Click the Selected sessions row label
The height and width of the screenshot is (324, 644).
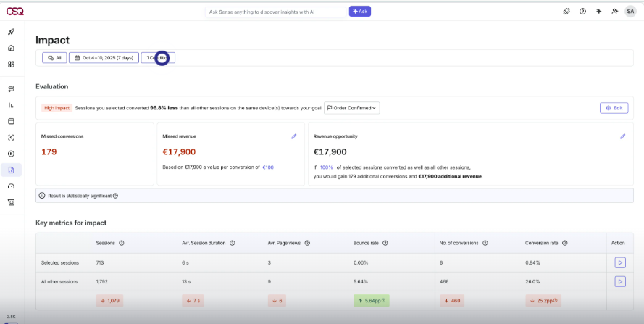tap(60, 262)
